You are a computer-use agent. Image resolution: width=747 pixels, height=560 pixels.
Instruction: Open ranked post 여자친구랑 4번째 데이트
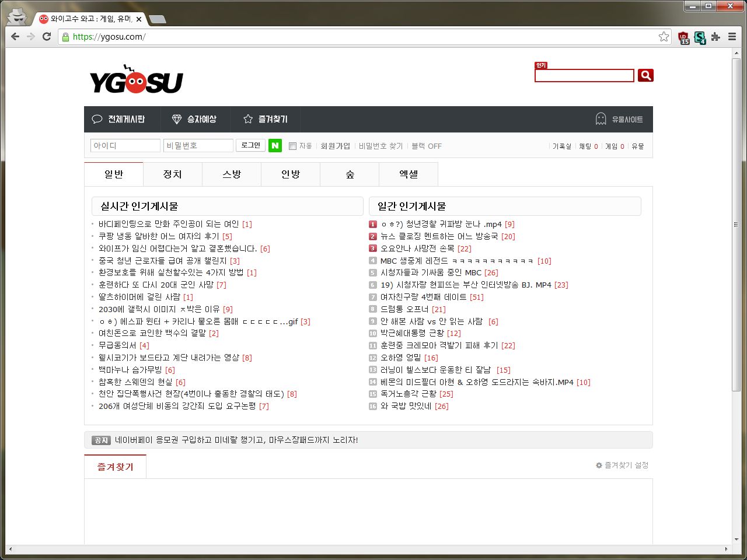424,297
